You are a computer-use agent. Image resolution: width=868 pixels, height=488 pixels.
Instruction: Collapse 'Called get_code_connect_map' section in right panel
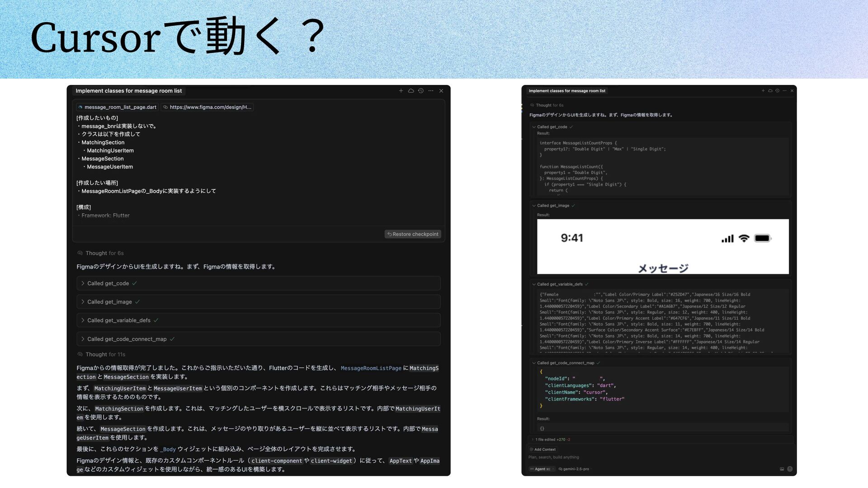click(566, 363)
